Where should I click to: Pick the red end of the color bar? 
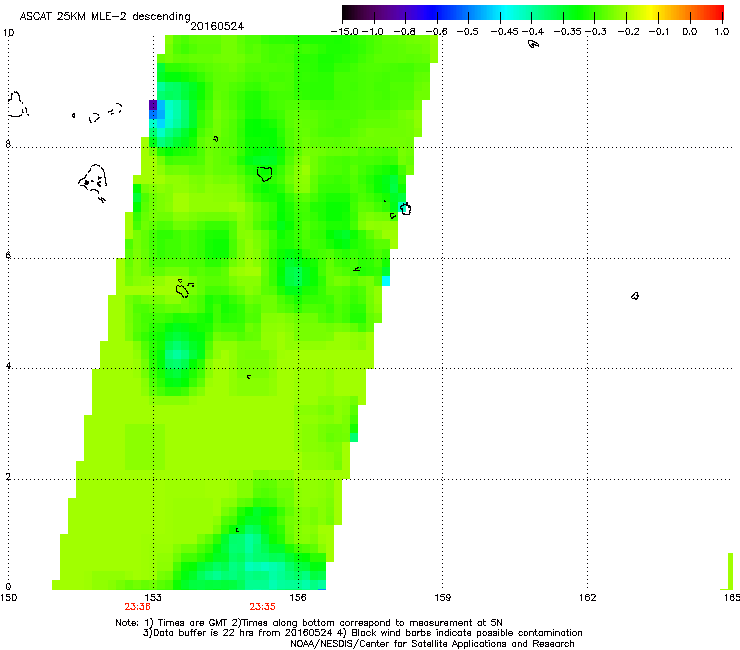tap(717, 13)
